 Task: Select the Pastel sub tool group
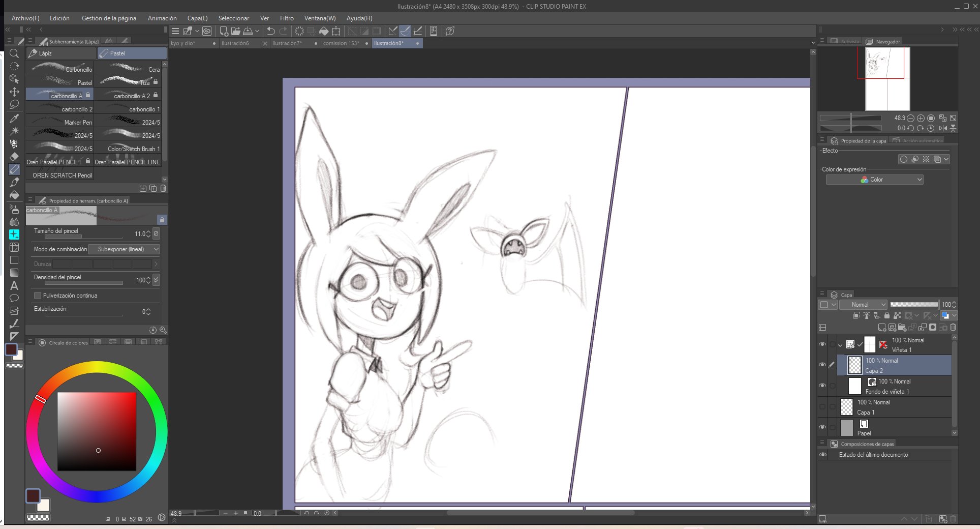click(132, 53)
